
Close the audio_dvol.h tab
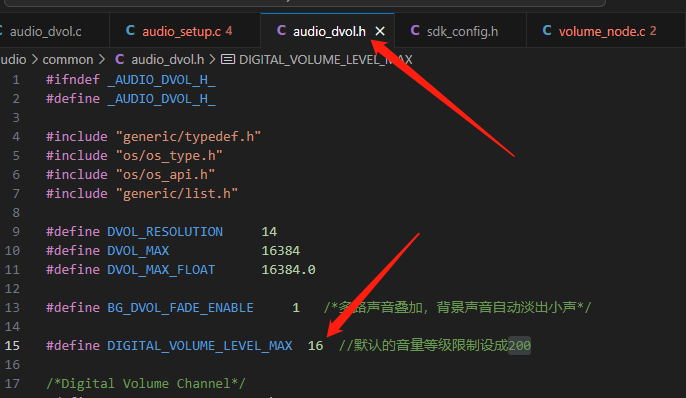coord(380,31)
